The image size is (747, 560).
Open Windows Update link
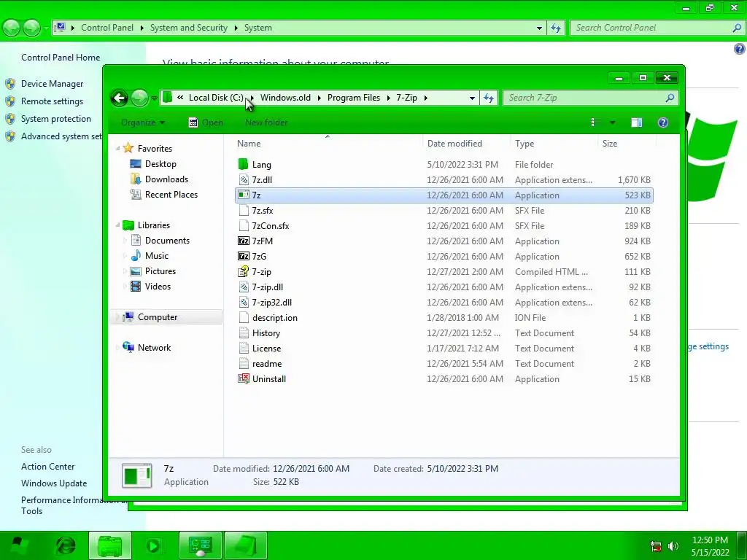tap(54, 483)
